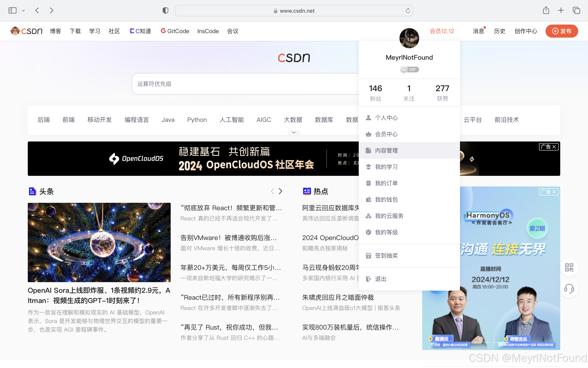Select the 前端 category tab
The height and width of the screenshot is (368, 588).
click(x=69, y=120)
